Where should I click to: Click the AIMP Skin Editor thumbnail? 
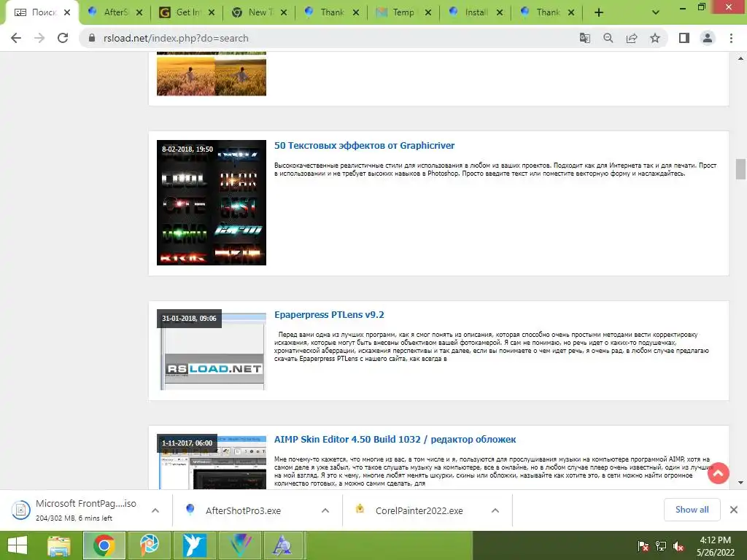pos(212,462)
